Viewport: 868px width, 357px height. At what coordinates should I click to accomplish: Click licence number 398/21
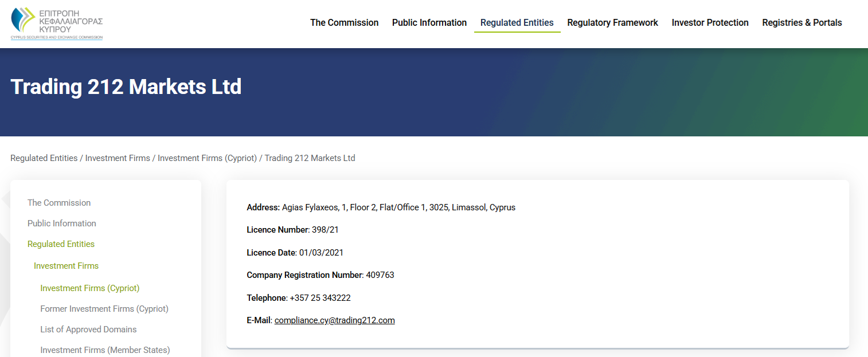click(325, 230)
